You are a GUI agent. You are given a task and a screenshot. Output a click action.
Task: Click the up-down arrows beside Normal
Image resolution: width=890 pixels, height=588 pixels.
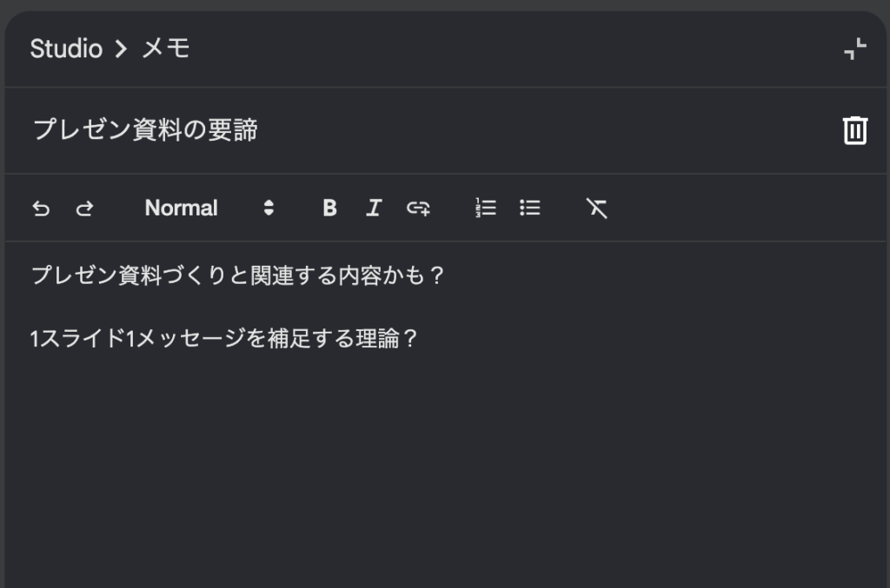(269, 208)
